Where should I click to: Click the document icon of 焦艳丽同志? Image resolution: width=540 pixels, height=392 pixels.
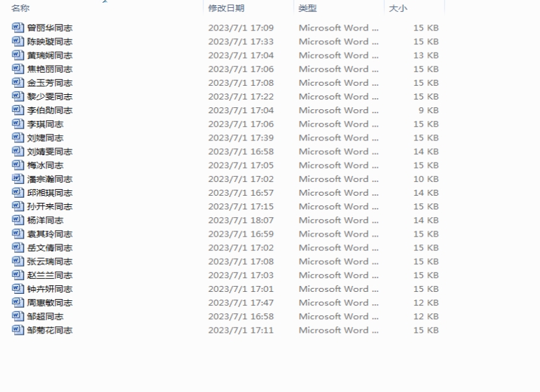[x=18, y=69]
